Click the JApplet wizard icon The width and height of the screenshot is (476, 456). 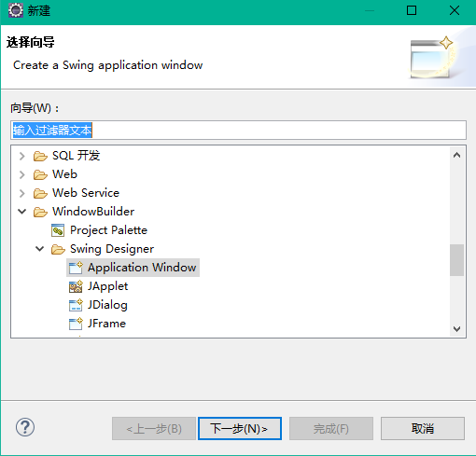point(76,286)
